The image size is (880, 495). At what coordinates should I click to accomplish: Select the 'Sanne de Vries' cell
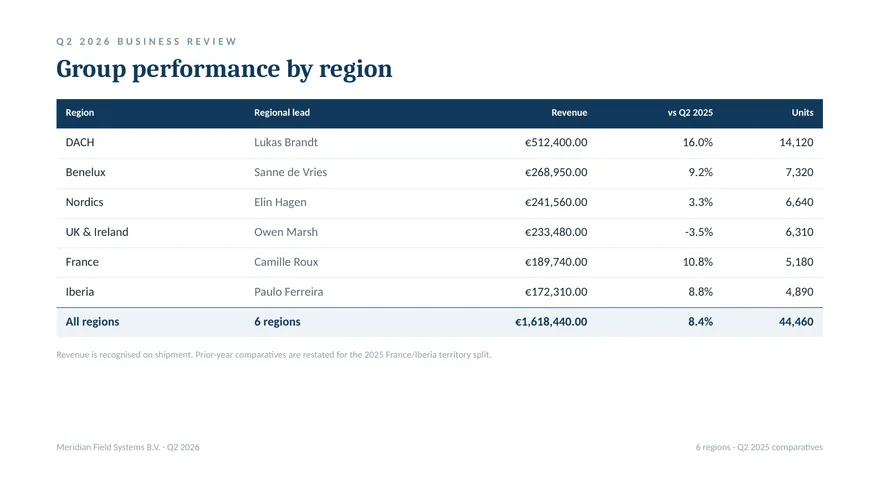click(x=291, y=172)
